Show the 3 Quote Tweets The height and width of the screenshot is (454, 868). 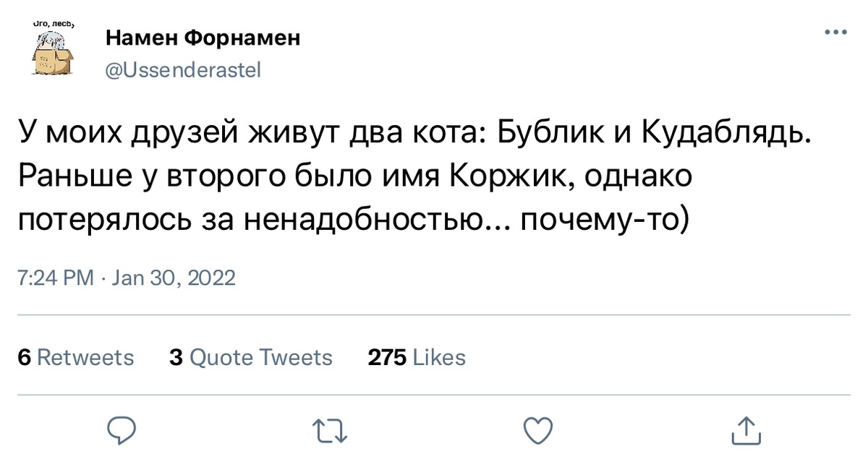coord(250,357)
